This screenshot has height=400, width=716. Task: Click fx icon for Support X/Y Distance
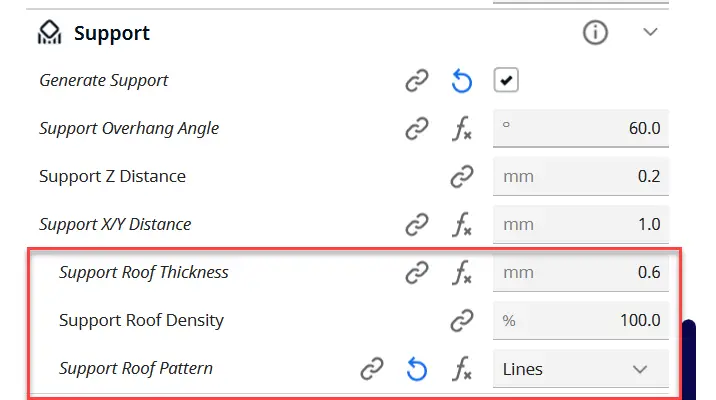[462, 224]
